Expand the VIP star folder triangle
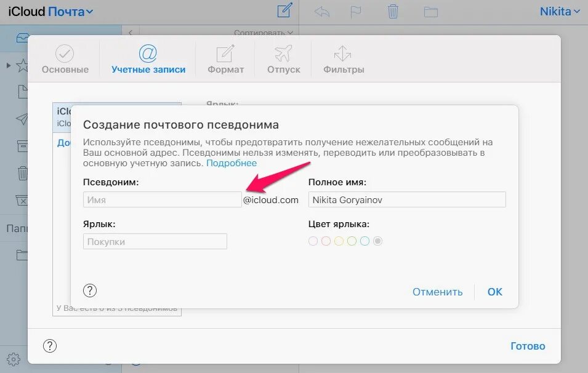 coord(8,66)
